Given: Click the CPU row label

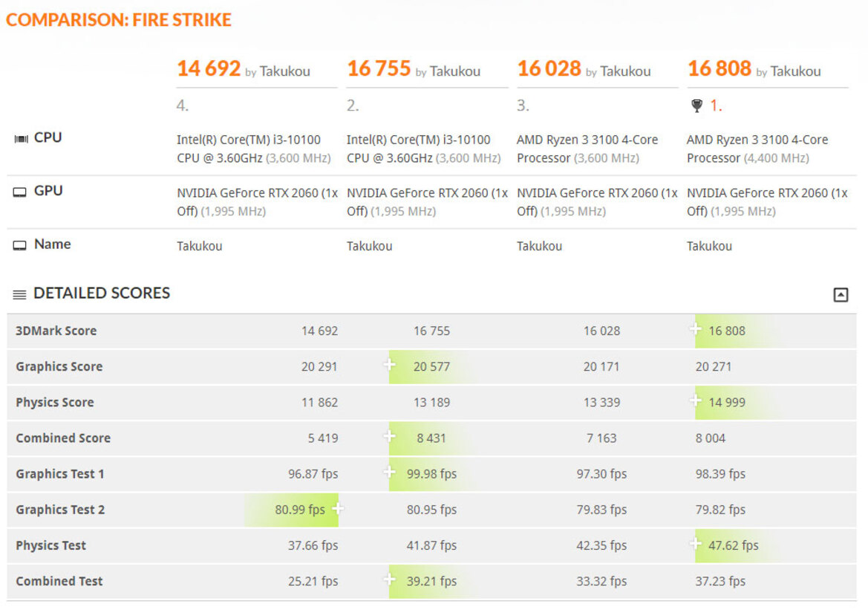Looking at the screenshot, I should coord(48,137).
